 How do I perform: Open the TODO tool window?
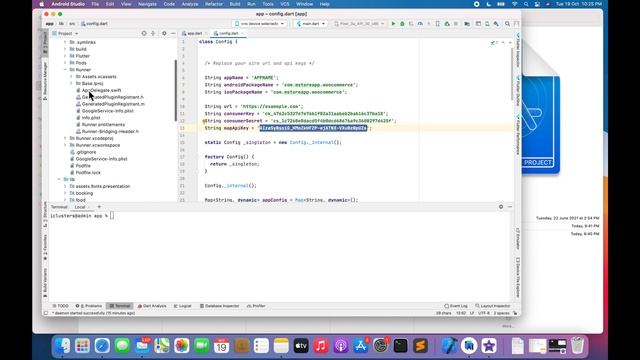coord(60,306)
